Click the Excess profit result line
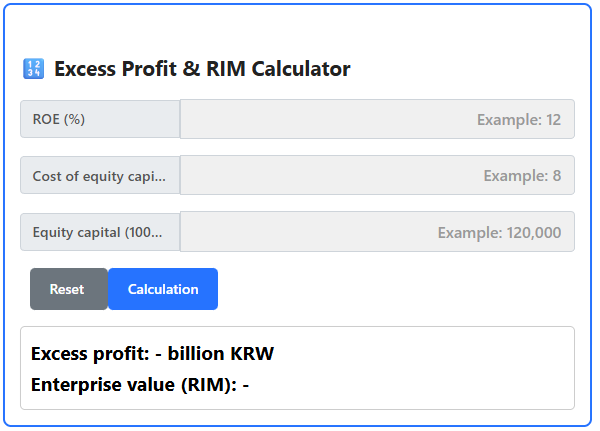The image size is (600, 431). point(152,353)
